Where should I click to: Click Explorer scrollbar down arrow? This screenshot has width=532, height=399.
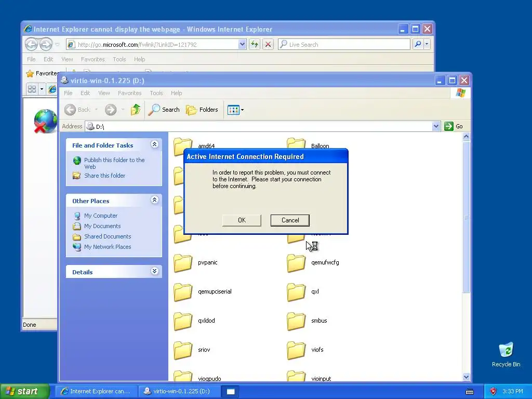click(x=466, y=377)
